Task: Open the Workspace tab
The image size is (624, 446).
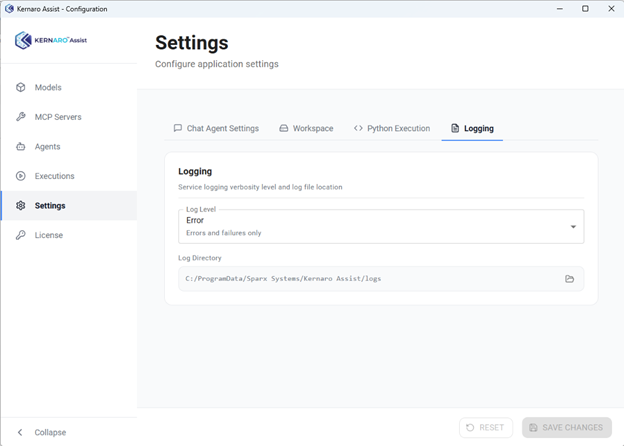Action: point(306,128)
